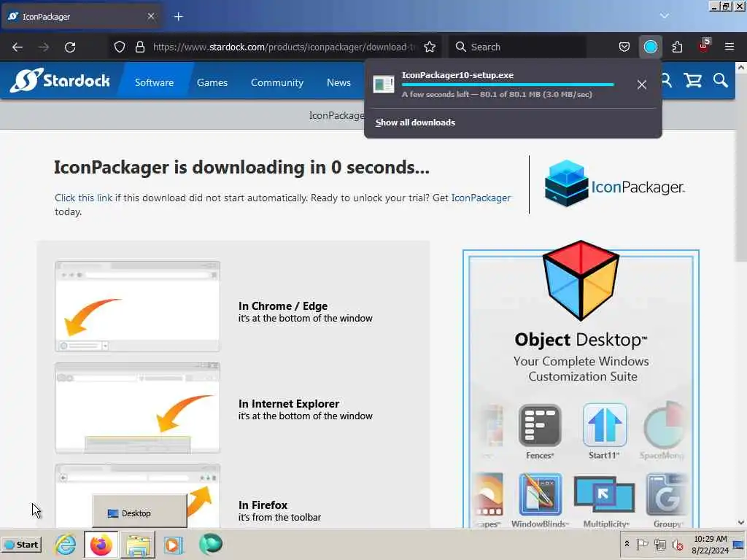Click the Desktop tooltip button
747x560 pixels.
(139, 511)
